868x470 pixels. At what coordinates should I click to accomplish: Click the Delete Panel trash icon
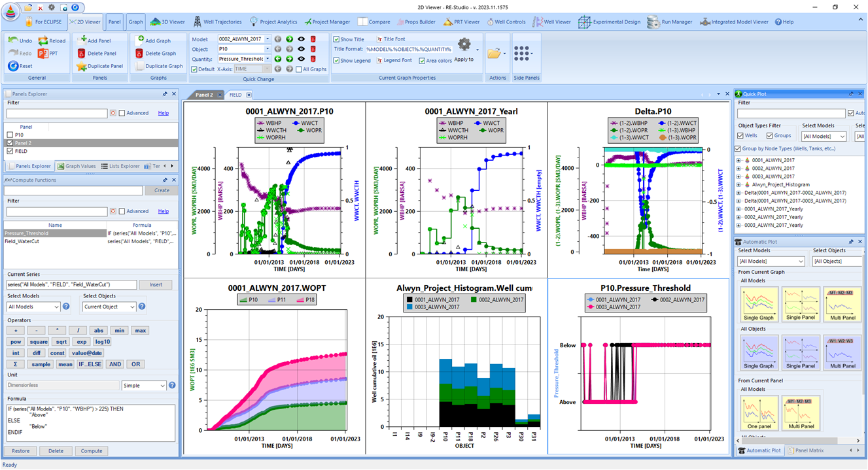pyautogui.click(x=82, y=54)
